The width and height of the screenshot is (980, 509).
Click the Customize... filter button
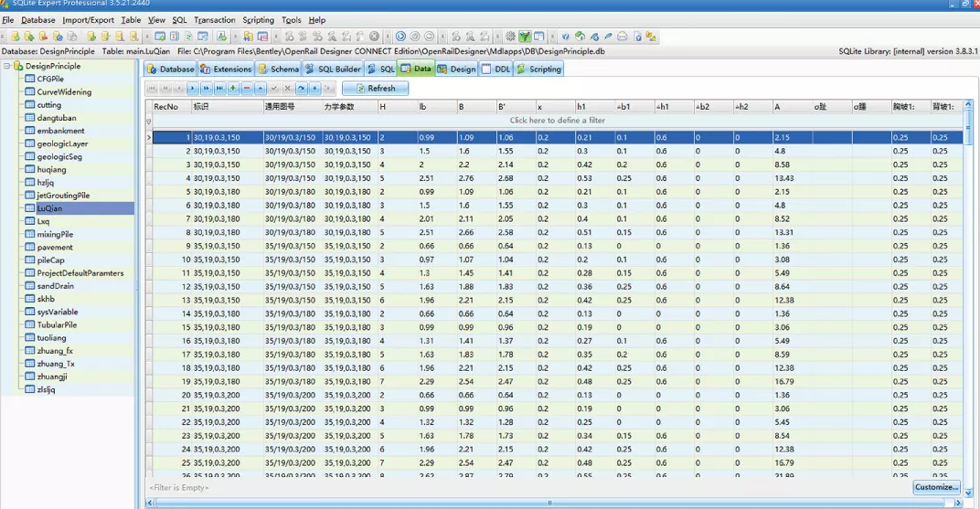coord(935,487)
